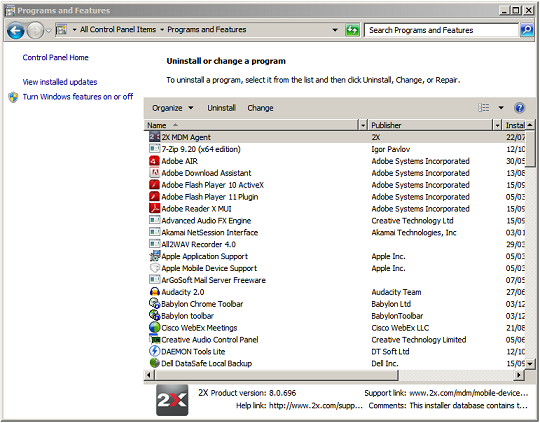
Task: Click the Creative Audio Control Panel icon
Action: (x=154, y=339)
